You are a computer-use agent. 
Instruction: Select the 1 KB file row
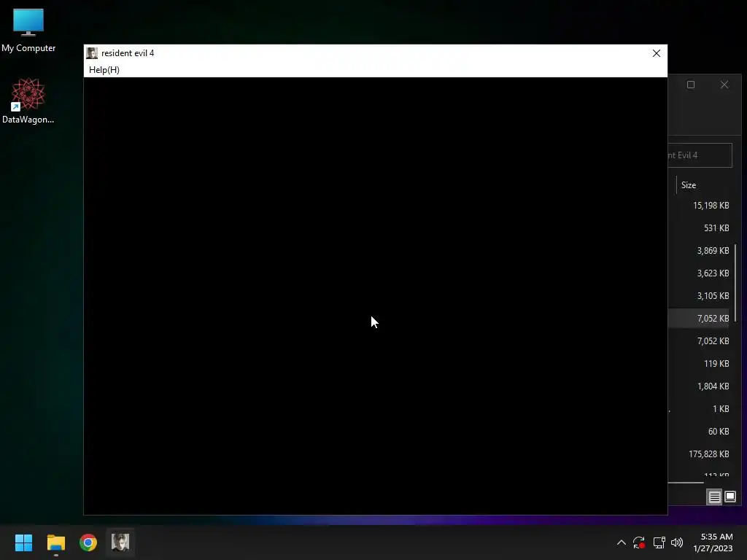tap(700, 409)
